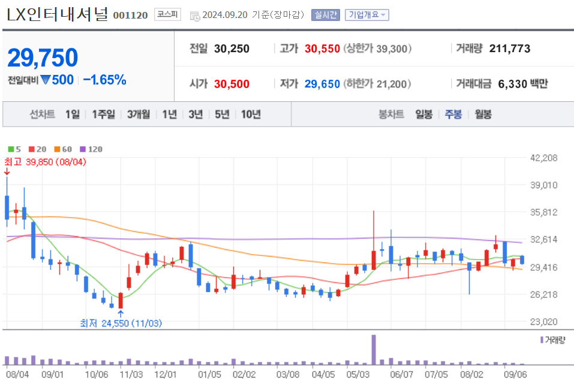Click the 32,614 price axis label
This screenshot has height=392, width=574.
click(x=543, y=240)
